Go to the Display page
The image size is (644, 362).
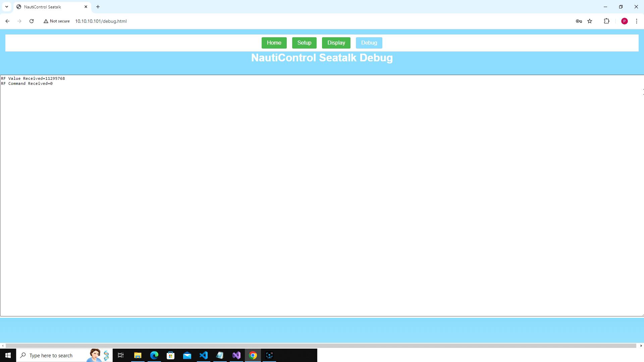pos(336,43)
